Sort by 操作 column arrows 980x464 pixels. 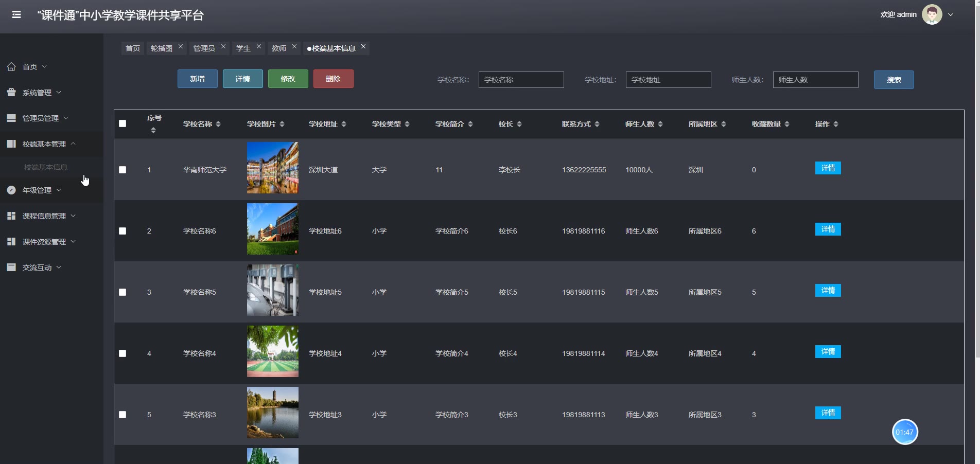[836, 124]
